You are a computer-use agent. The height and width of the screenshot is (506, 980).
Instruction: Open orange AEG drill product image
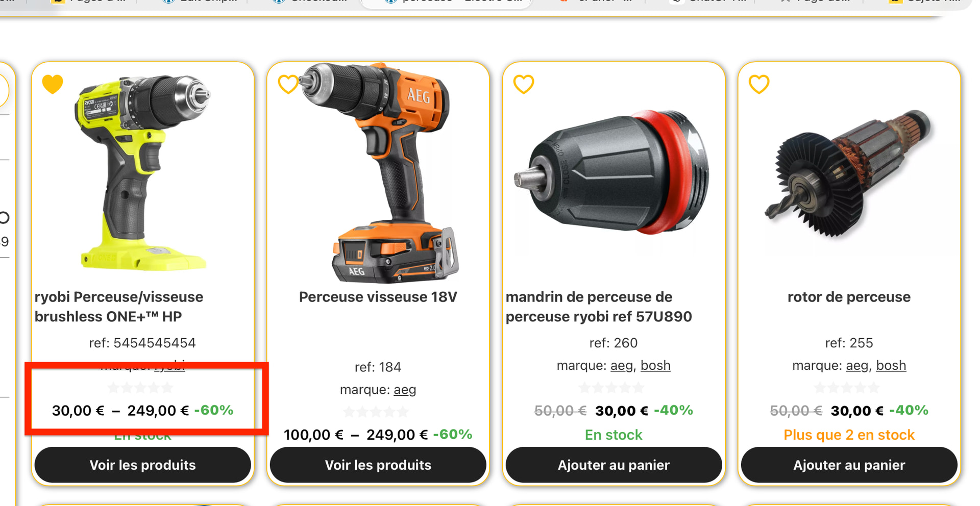tap(378, 172)
